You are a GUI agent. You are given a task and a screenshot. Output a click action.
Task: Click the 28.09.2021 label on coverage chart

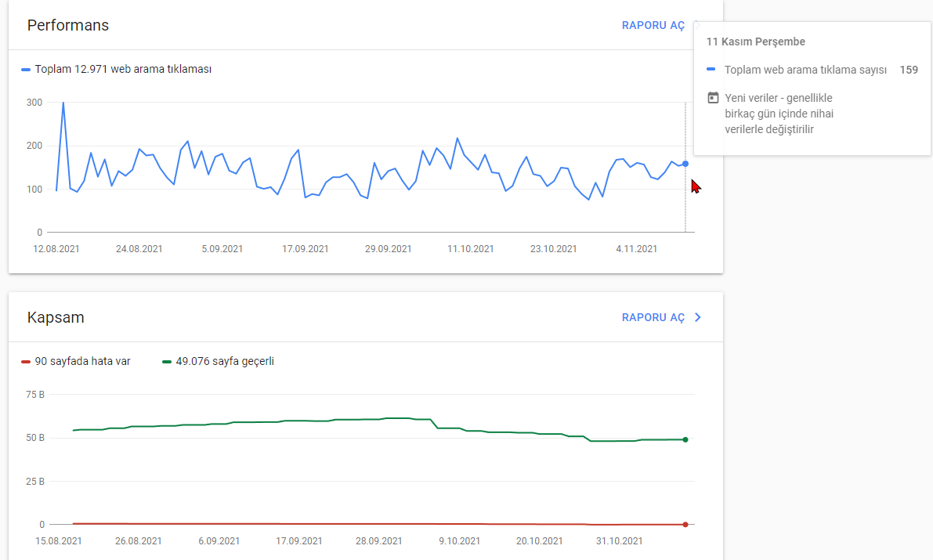tap(379, 541)
